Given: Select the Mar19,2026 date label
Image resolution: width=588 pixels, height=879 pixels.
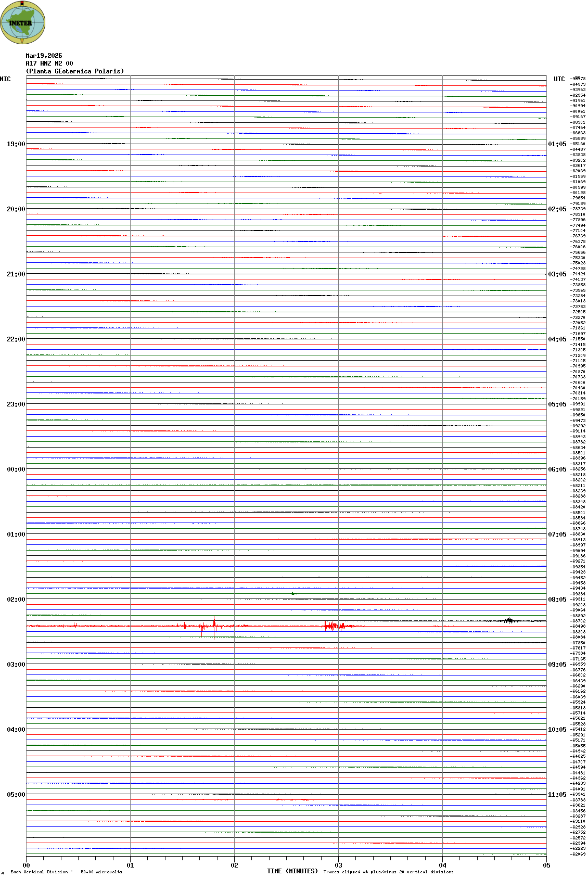Looking at the screenshot, I should click(x=44, y=56).
